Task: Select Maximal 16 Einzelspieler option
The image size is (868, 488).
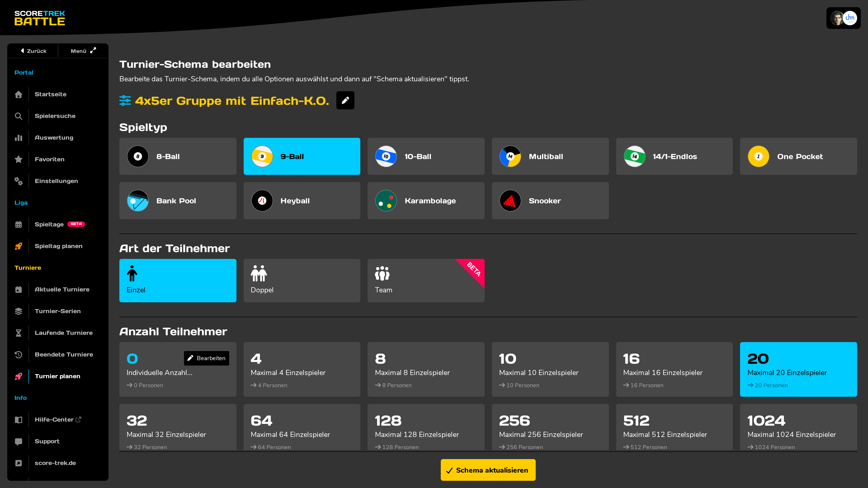Action: tap(674, 369)
